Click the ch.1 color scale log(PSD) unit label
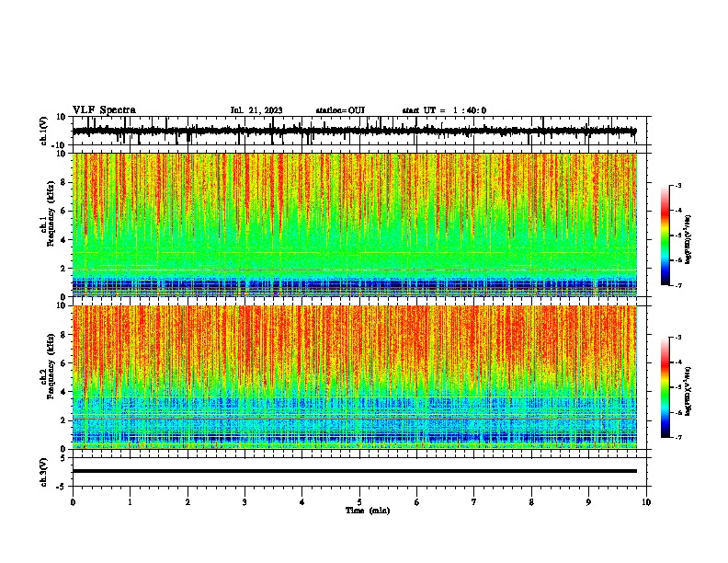Screen dimensions: 728x563 pyautogui.click(x=688, y=239)
